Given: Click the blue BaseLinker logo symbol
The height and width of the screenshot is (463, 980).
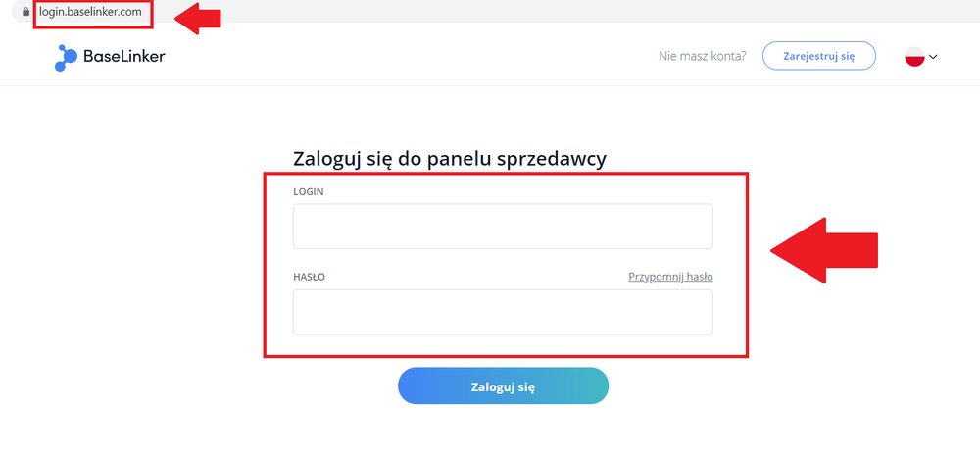Looking at the screenshot, I should [66, 58].
